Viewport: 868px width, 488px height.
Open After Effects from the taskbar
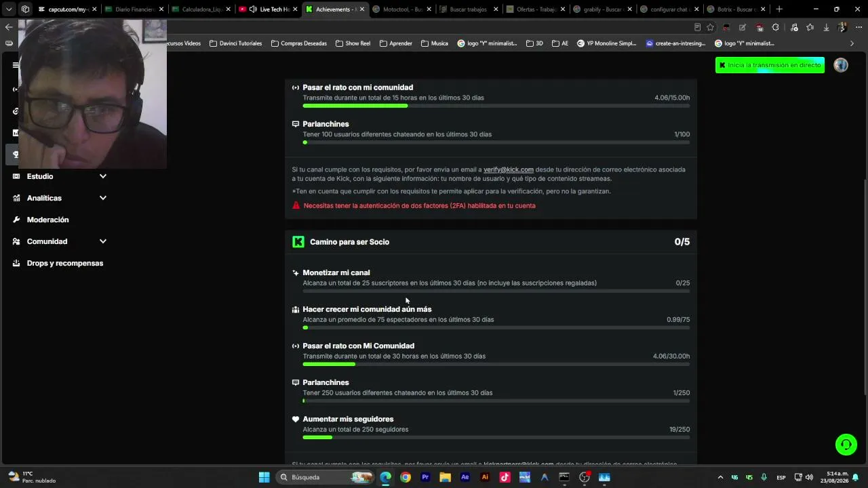[465, 477]
